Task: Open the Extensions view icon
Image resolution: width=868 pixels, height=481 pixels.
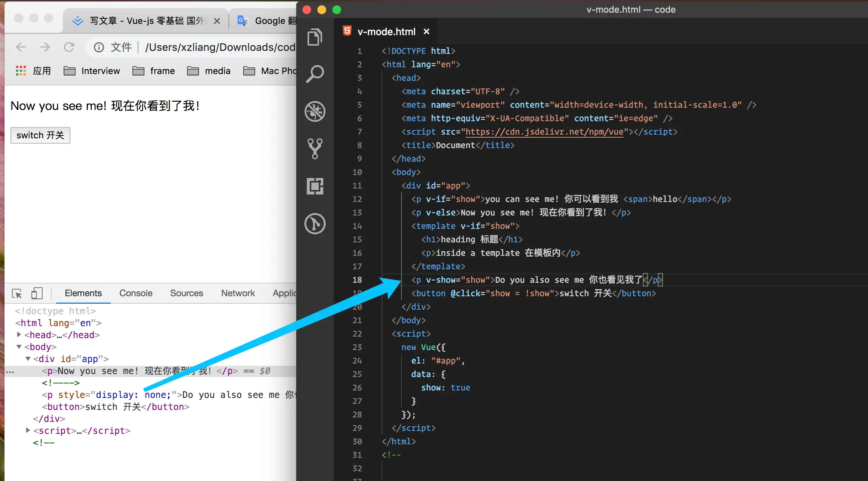Action: pyautogui.click(x=315, y=186)
